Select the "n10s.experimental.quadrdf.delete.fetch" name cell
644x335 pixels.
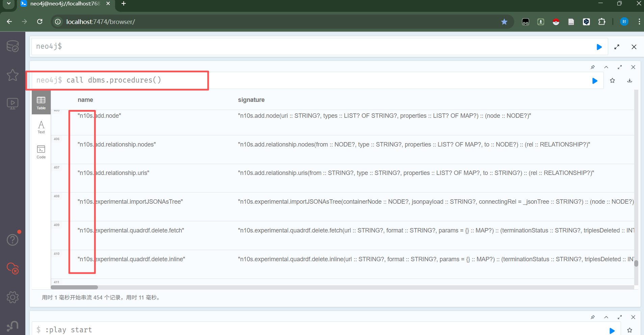point(131,230)
